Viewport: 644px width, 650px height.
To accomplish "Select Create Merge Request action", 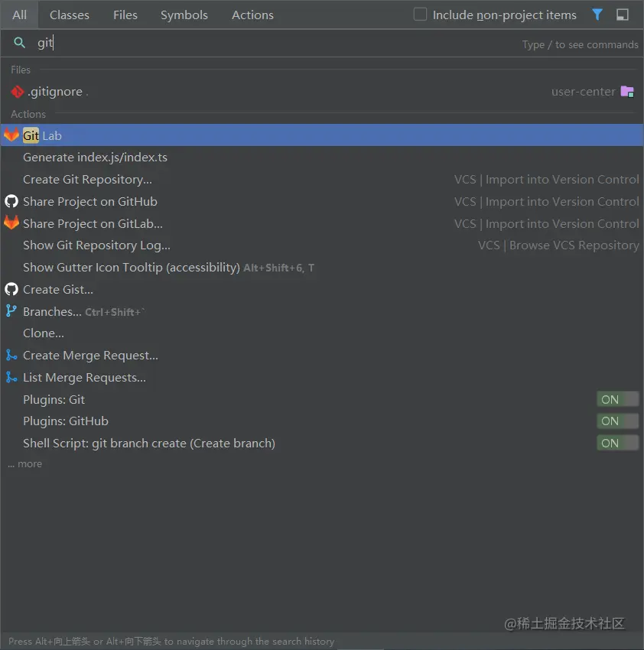I will pos(322,356).
